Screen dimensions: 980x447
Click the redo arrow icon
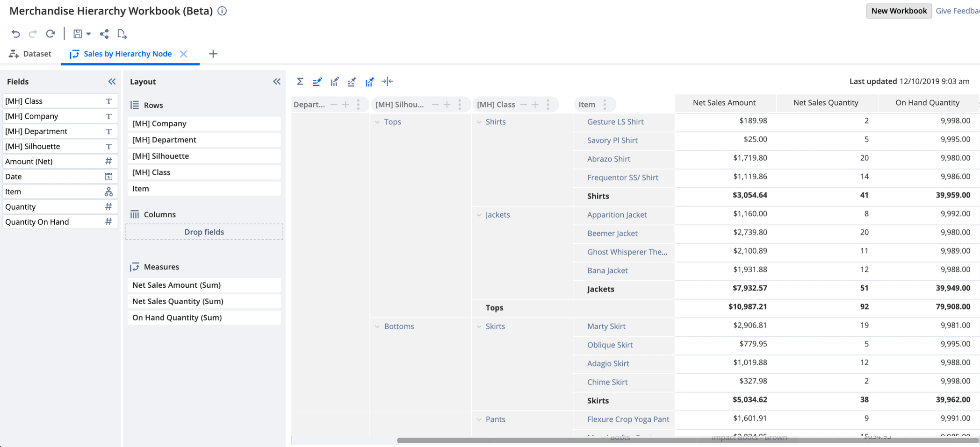33,34
